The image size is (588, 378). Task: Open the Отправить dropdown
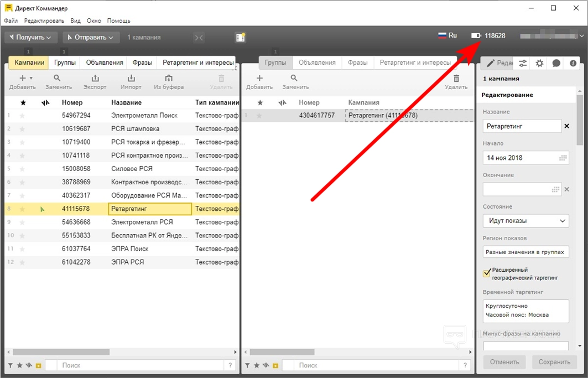coord(91,37)
